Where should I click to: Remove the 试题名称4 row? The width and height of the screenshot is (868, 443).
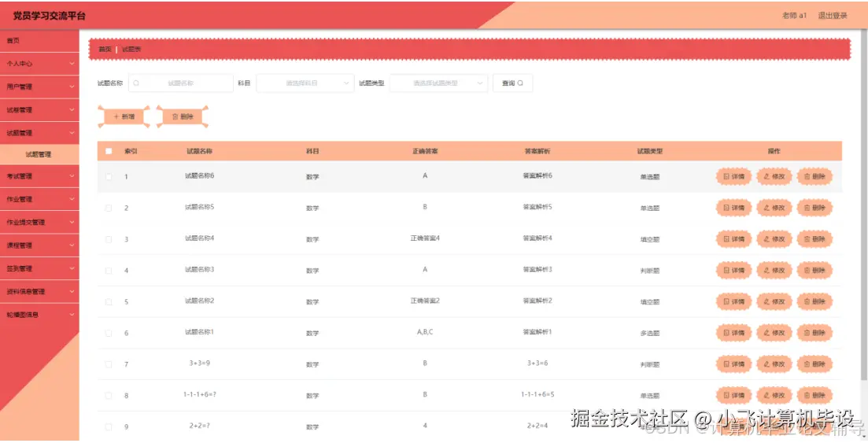pyautogui.click(x=814, y=239)
